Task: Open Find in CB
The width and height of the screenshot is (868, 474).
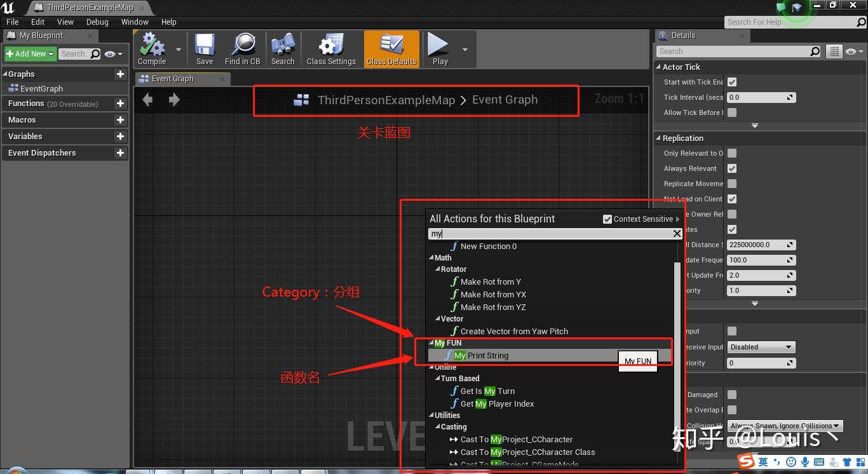Action: pyautogui.click(x=242, y=48)
